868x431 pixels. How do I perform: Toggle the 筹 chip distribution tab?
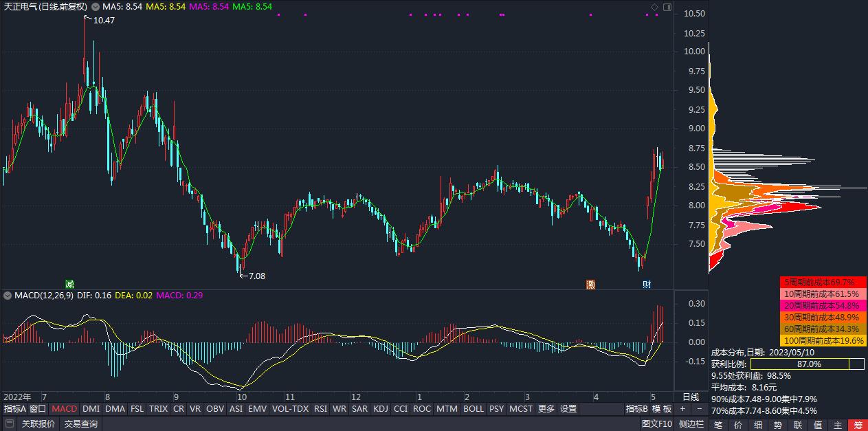[857, 425]
